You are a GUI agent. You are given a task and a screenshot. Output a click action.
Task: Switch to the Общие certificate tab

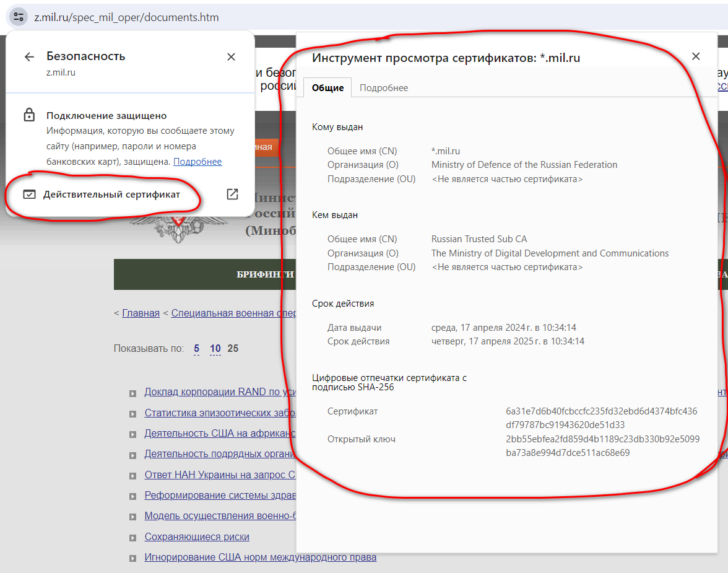[327, 88]
